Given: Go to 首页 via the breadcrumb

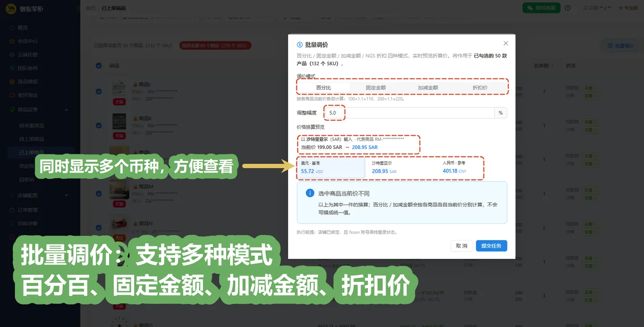Looking at the screenshot, I should tap(91, 8).
